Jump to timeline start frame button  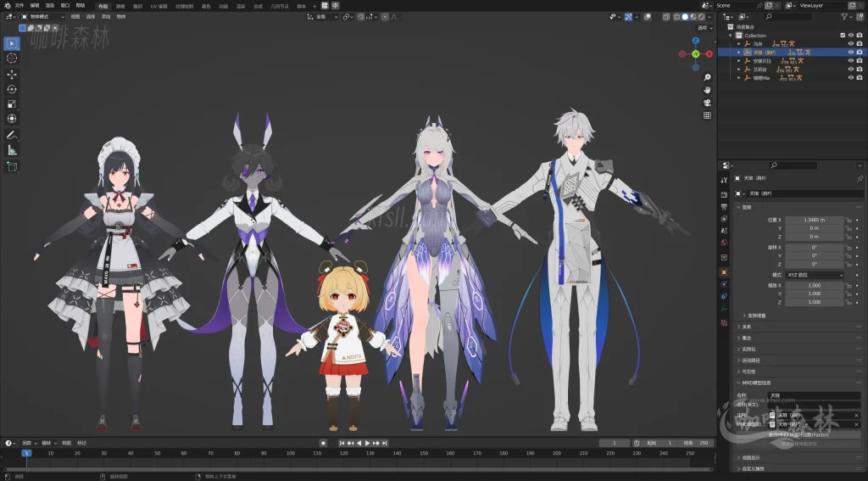(342, 443)
